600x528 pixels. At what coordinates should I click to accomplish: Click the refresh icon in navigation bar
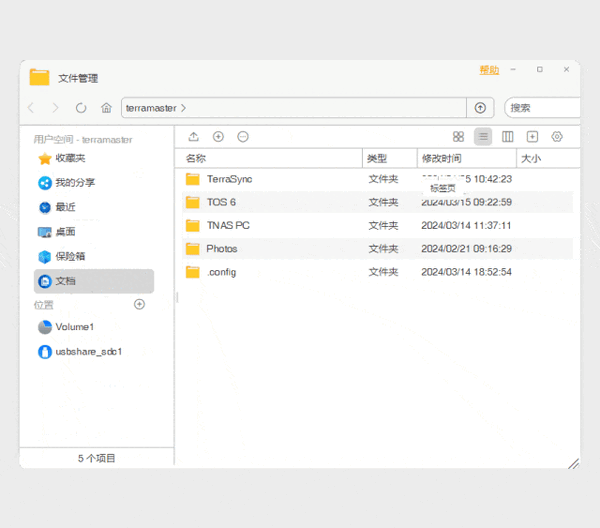81,108
